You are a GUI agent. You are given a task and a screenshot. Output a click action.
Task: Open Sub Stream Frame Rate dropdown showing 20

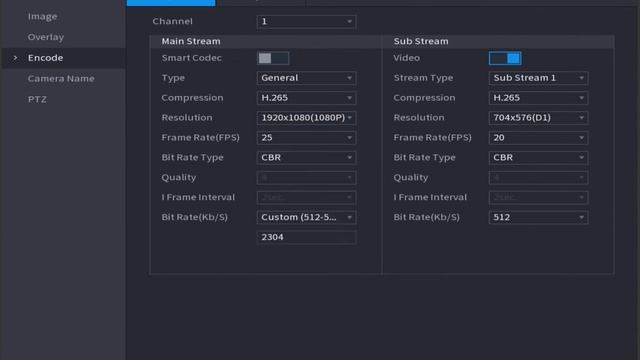pos(538,138)
